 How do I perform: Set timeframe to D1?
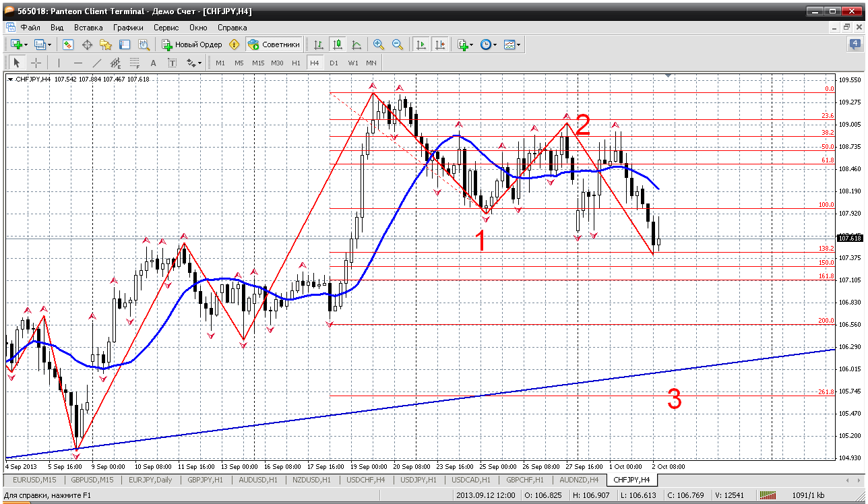pyautogui.click(x=334, y=63)
